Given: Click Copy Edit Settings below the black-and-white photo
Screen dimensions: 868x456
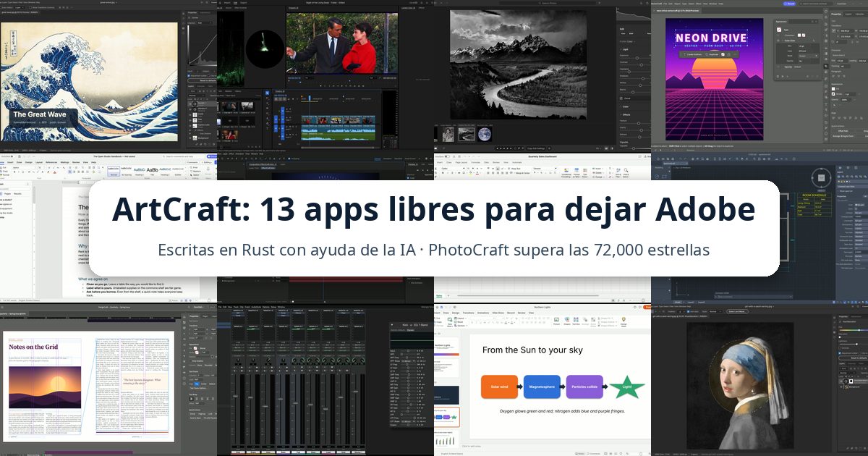Looking at the screenshot, I should 536,148.
